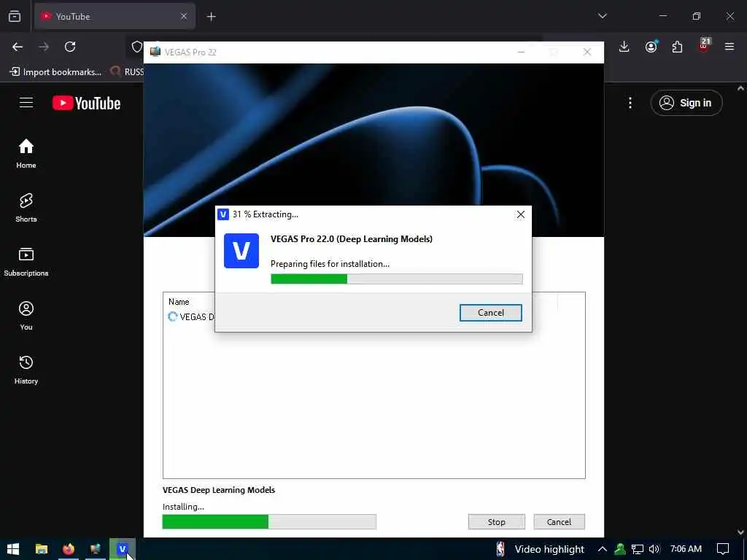The image size is (747, 560).
Task: Click the Name column header
Action: 179,302
